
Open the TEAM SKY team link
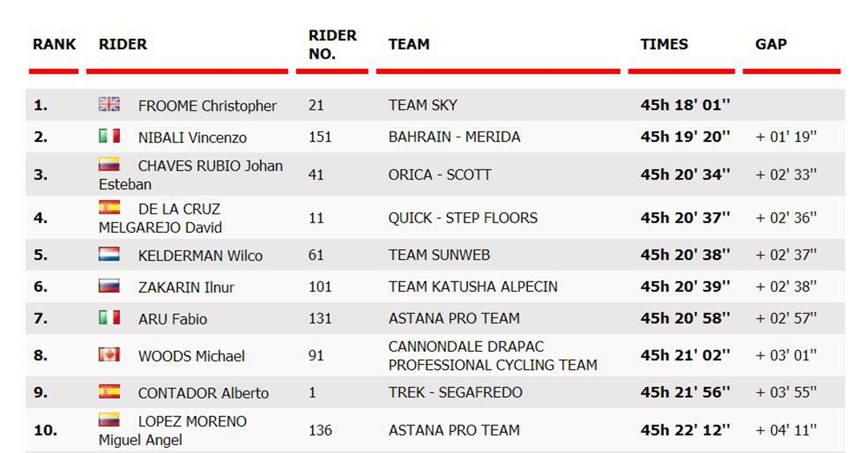pos(422,105)
